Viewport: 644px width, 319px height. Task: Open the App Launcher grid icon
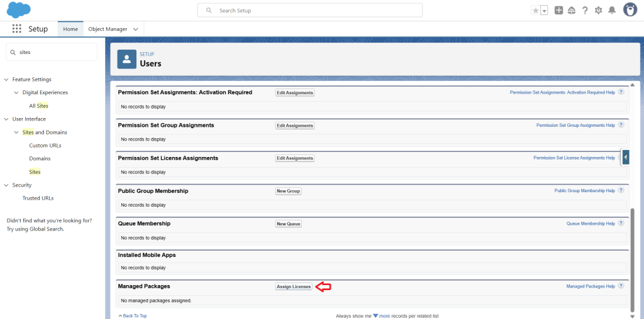(17, 29)
